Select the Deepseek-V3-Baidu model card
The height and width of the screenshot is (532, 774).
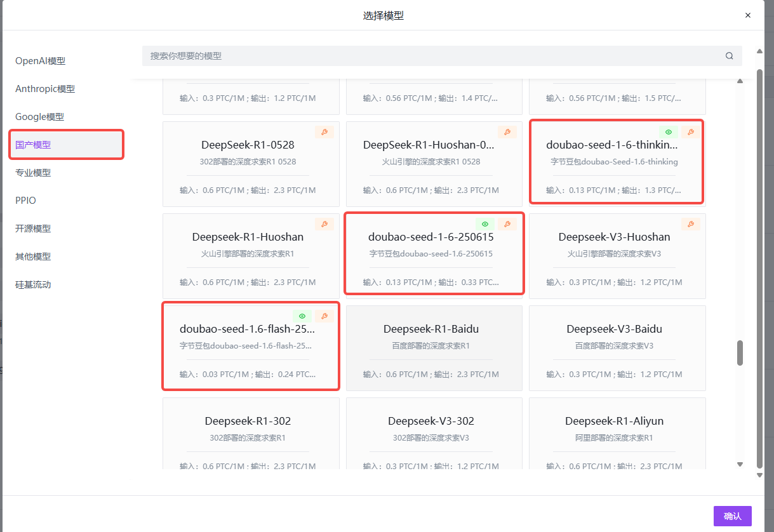pos(617,348)
